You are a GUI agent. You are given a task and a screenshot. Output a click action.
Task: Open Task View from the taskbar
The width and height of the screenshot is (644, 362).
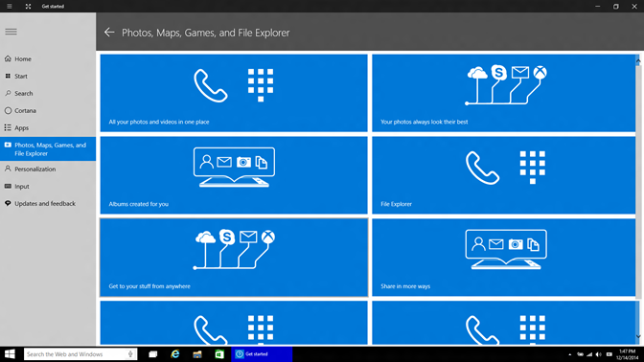[x=152, y=353]
